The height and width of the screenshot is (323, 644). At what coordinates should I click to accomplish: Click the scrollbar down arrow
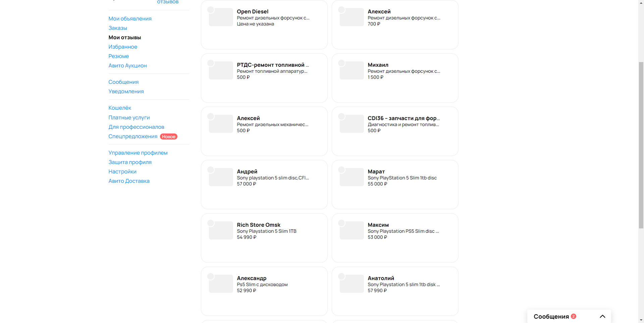(641, 320)
